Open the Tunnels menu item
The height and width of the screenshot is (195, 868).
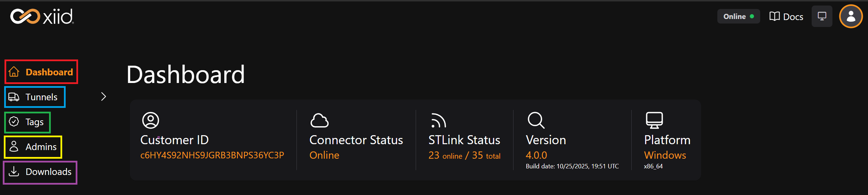tap(41, 97)
